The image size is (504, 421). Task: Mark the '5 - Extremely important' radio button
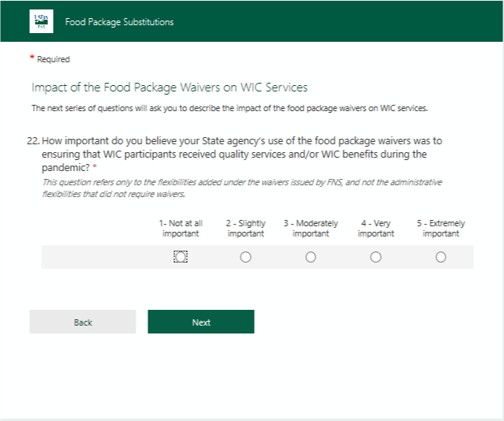(440, 257)
